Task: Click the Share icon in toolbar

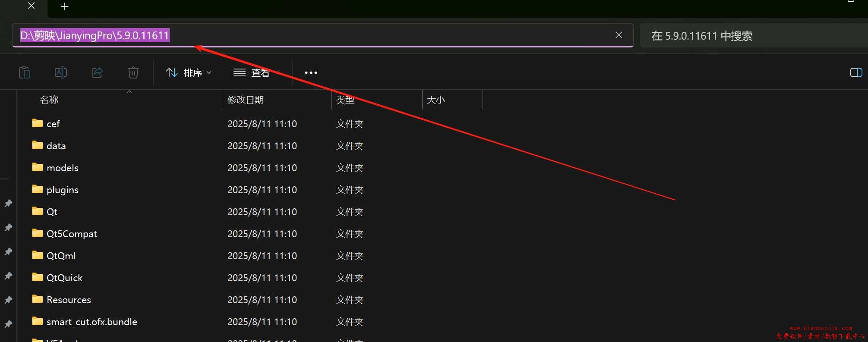Action: (97, 72)
